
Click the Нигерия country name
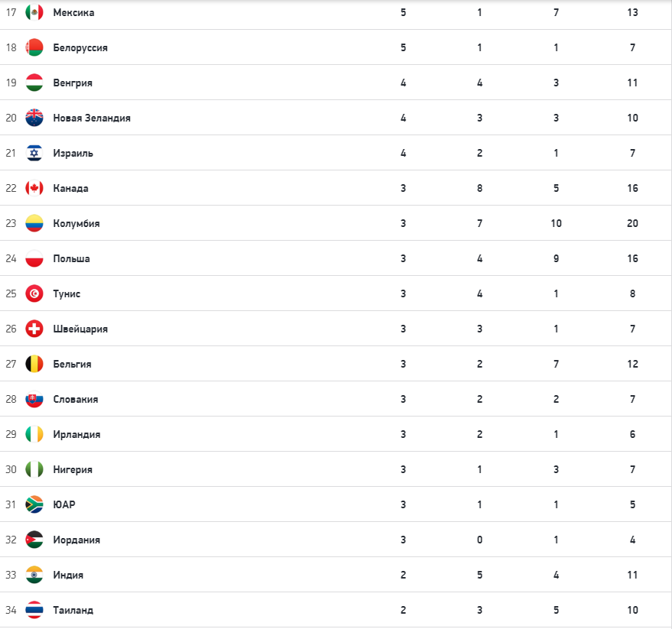[x=73, y=469]
